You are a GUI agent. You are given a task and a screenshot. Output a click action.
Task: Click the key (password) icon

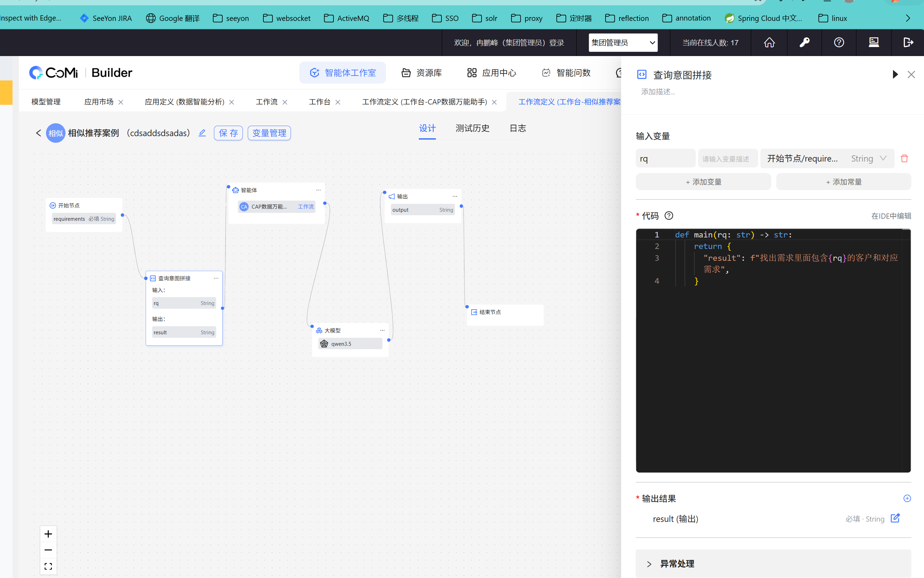[x=804, y=42]
